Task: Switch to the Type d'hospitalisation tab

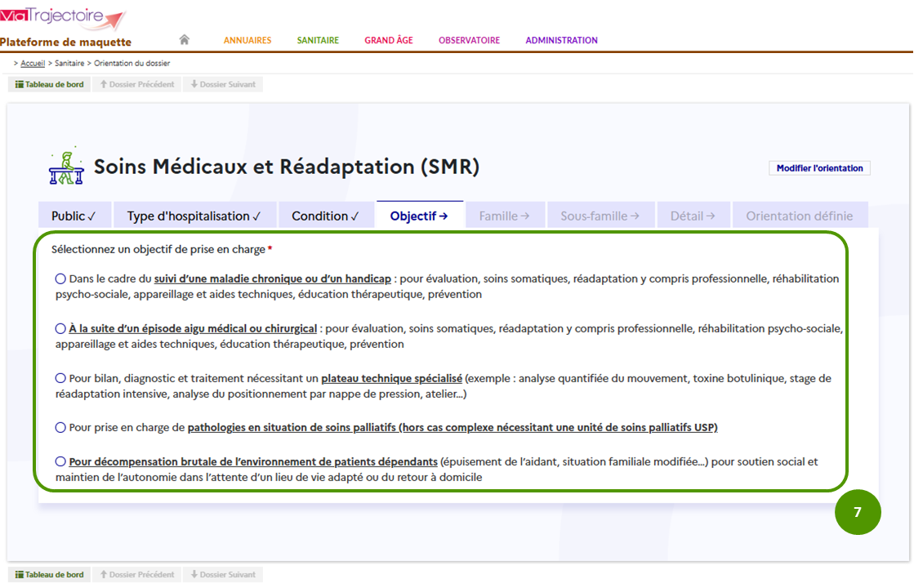Action: [x=194, y=216]
